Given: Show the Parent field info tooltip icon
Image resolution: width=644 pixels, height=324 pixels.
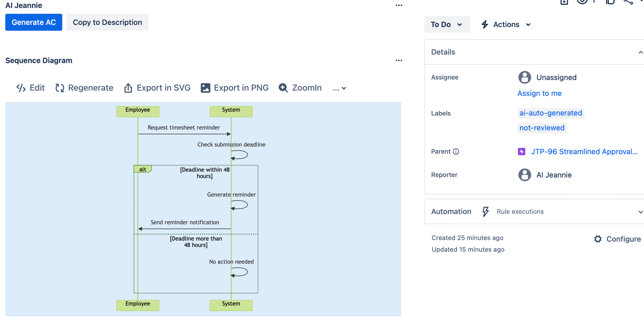Looking at the screenshot, I should (x=456, y=152).
